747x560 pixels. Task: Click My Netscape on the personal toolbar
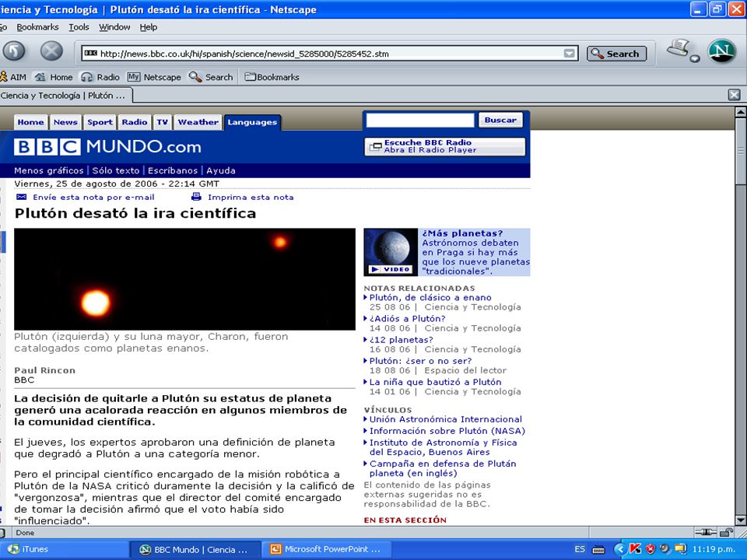[x=154, y=77]
